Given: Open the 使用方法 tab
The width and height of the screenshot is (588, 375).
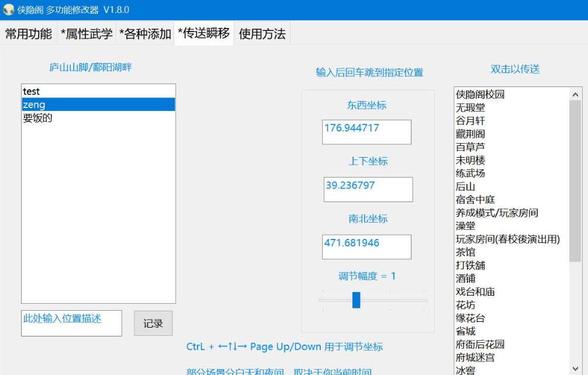Looking at the screenshot, I should click(262, 34).
